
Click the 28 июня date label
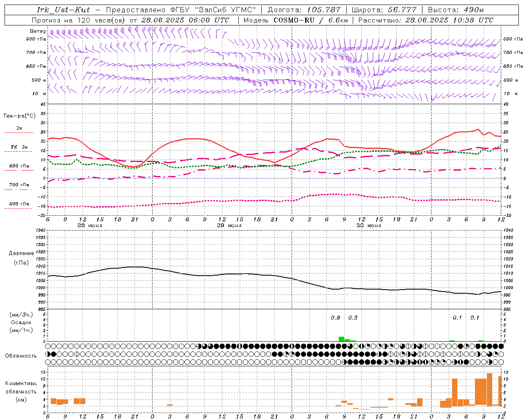pos(90,226)
